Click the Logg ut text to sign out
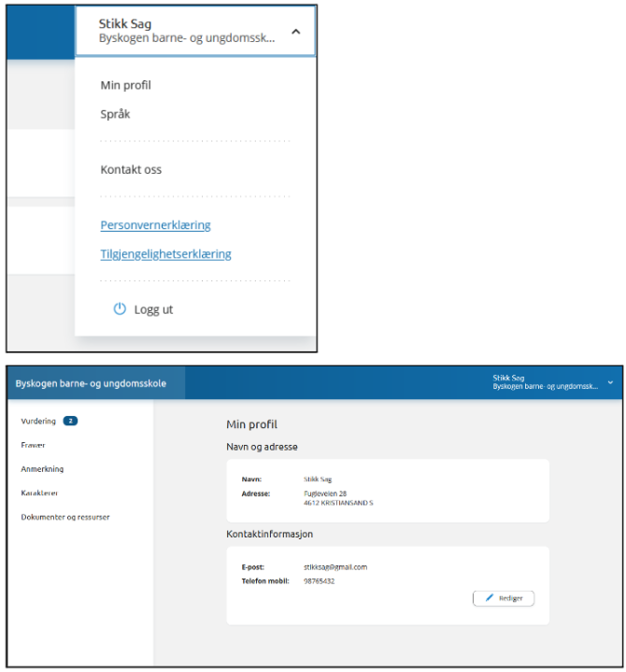The height and width of the screenshot is (672, 626). point(153,309)
